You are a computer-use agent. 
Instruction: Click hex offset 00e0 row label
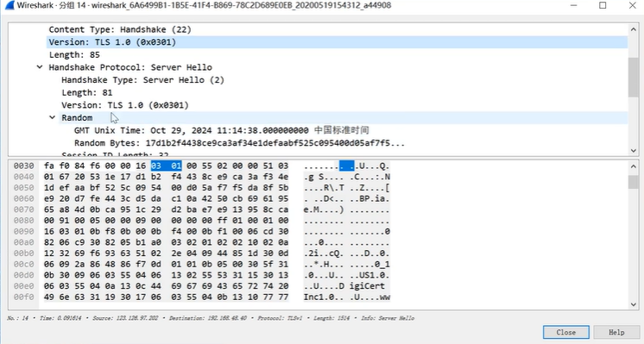point(24,285)
